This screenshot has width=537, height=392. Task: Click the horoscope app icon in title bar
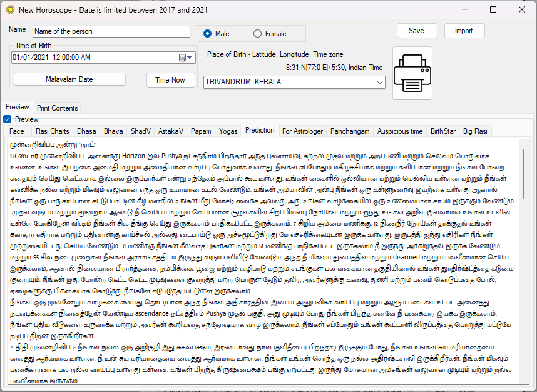(x=10, y=9)
